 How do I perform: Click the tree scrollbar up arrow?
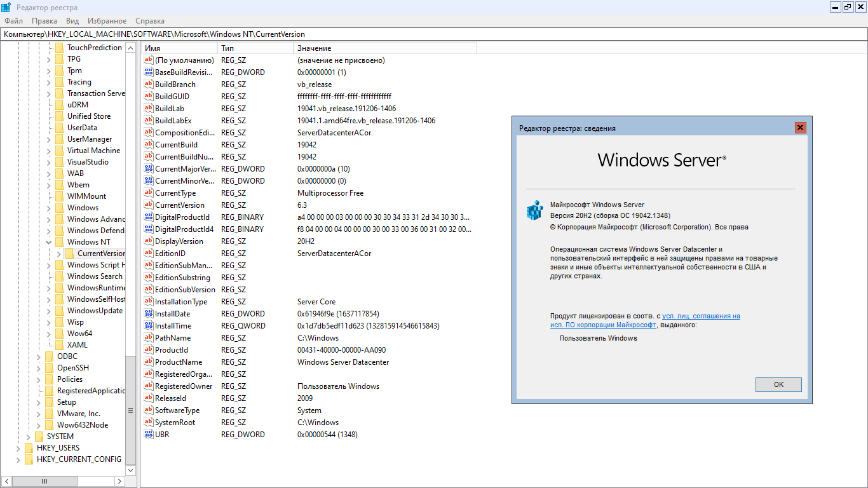[x=131, y=48]
